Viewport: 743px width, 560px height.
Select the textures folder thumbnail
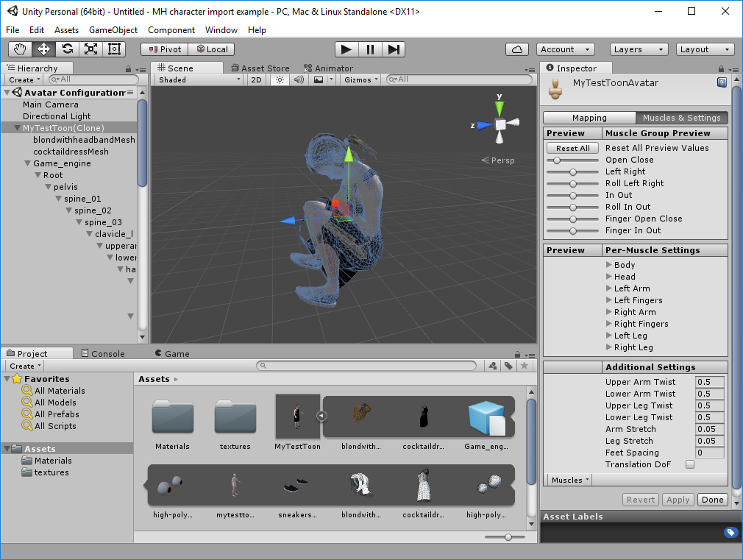tap(235, 417)
